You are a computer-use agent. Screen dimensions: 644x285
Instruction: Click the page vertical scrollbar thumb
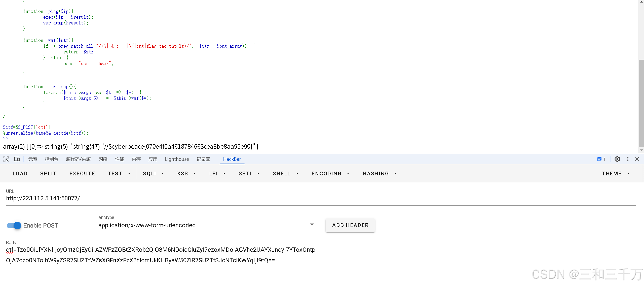[x=641, y=103]
